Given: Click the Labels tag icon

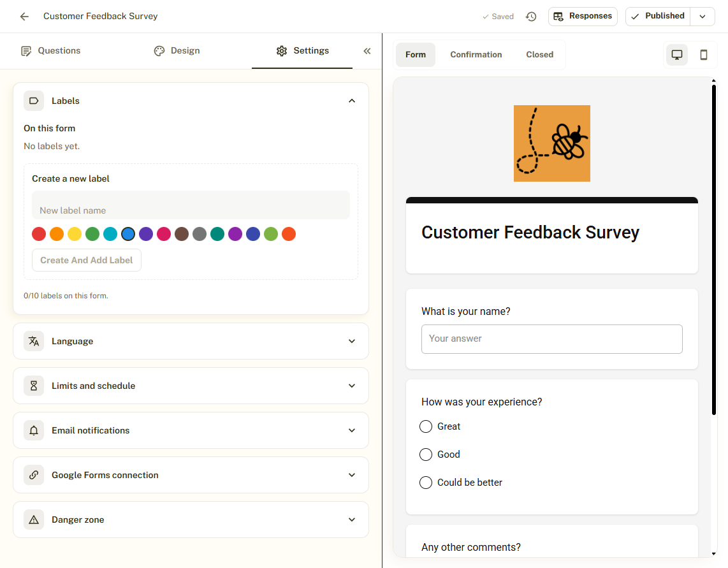Looking at the screenshot, I should [34, 101].
